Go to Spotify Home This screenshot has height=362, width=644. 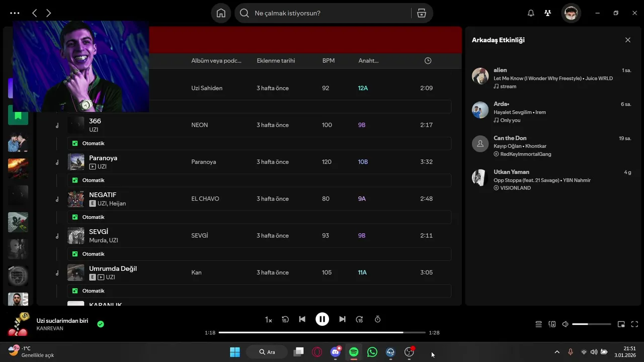click(221, 13)
